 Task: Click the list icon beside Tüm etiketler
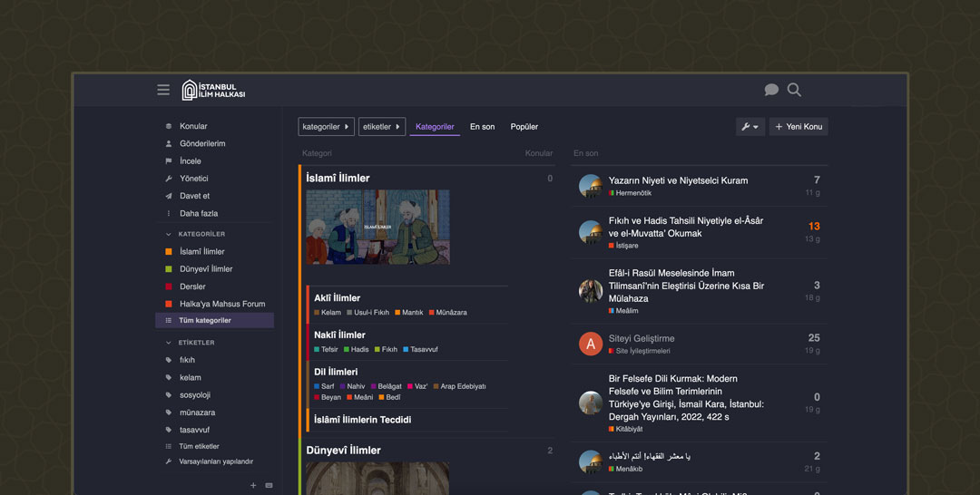click(x=168, y=446)
